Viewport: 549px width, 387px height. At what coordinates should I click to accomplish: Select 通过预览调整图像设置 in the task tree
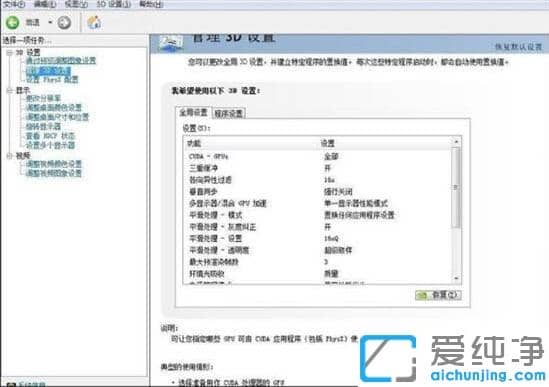61,61
